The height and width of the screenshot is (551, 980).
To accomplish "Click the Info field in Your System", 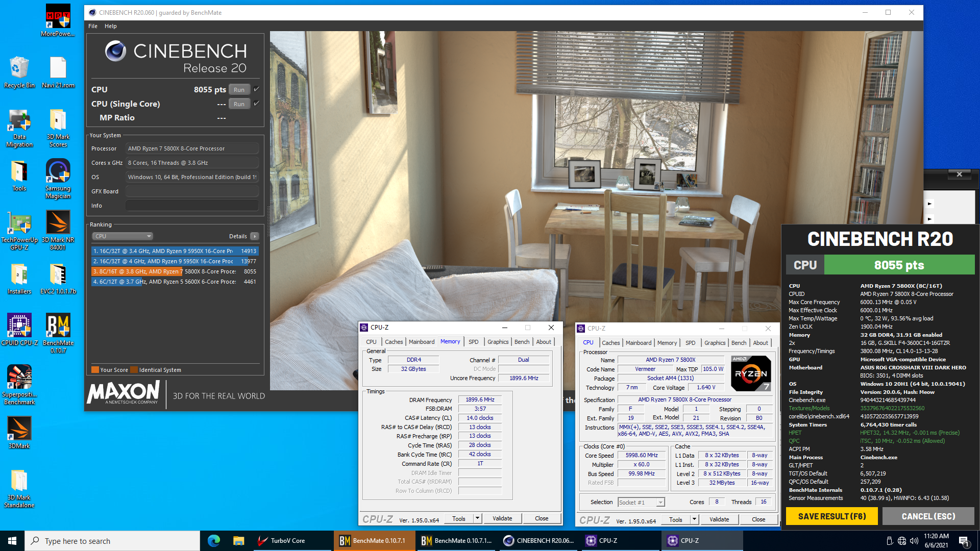I will (192, 206).
